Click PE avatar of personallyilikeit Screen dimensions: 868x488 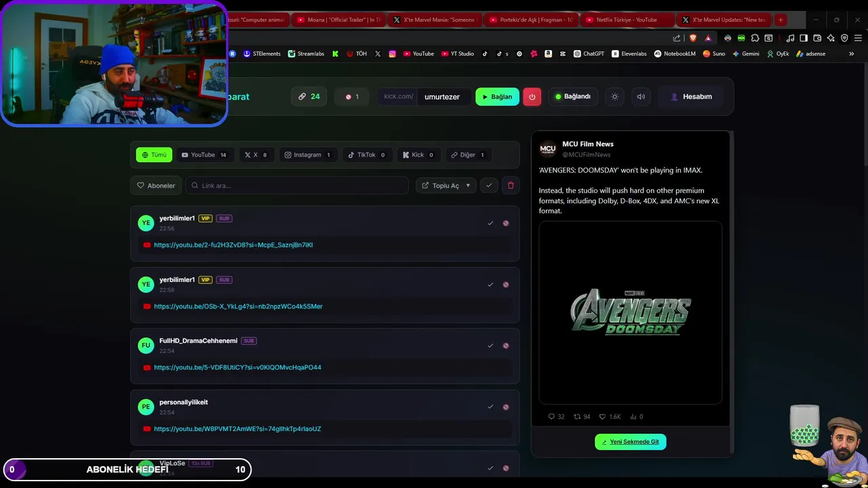tap(146, 407)
